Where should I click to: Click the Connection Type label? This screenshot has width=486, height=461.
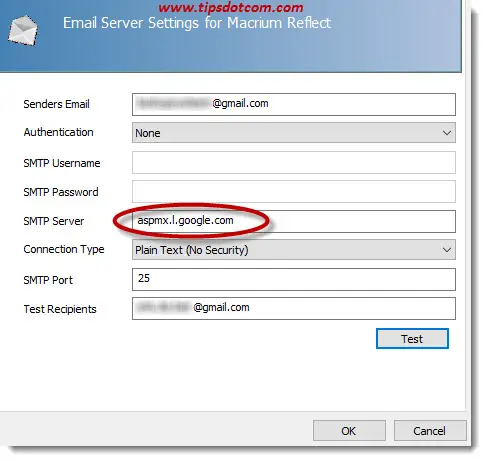tap(64, 249)
